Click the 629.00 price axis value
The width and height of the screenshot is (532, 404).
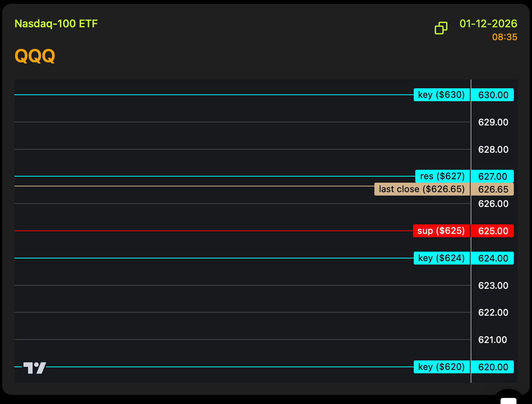[x=493, y=122]
